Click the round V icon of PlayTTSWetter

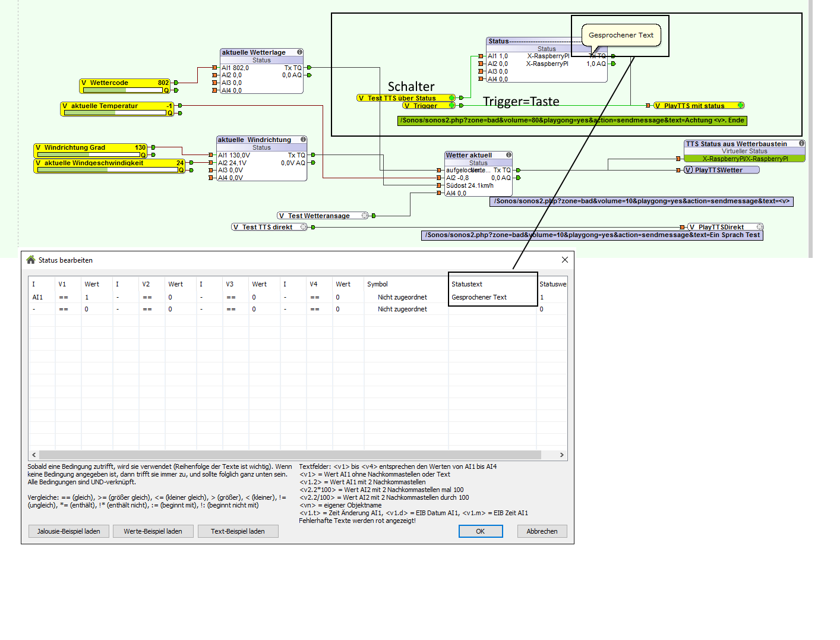coord(689,170)
